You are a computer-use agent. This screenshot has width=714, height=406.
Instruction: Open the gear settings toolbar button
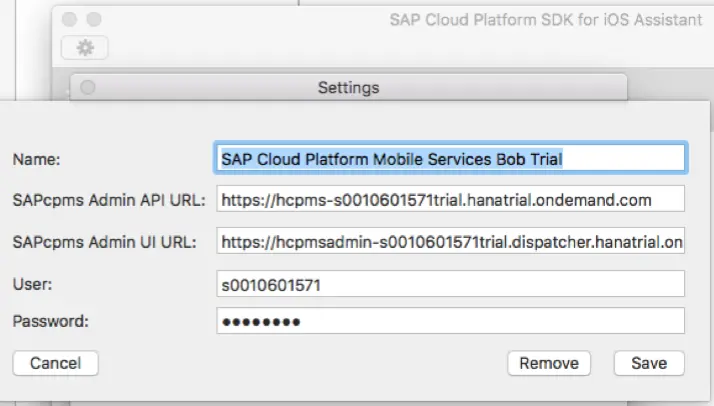[84, 47]
